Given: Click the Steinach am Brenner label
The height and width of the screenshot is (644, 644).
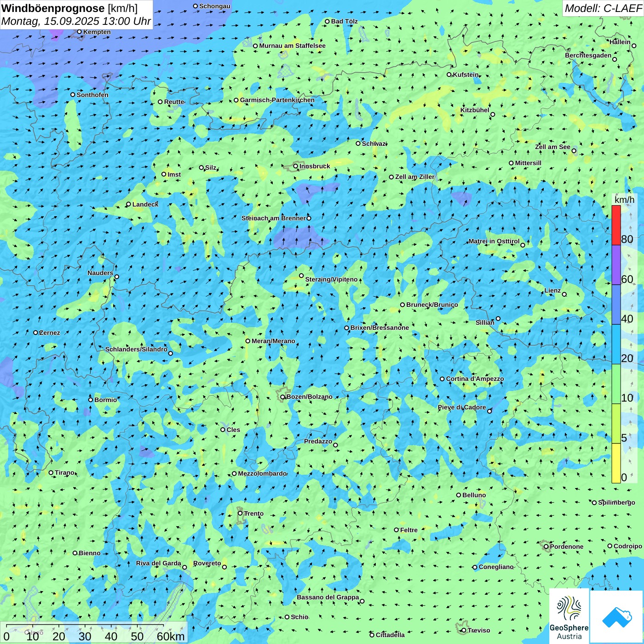Looking at the screenshot, I should point(273,218).
